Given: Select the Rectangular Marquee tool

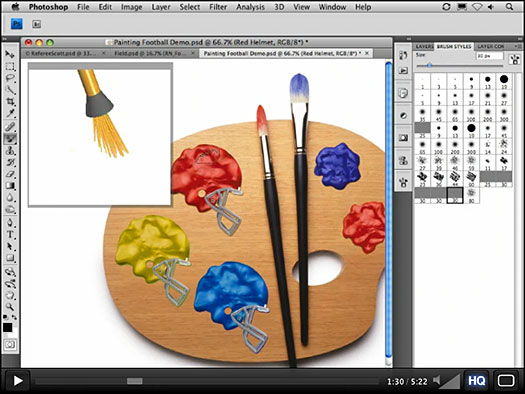Looking at the screenshot, I should [x=10, y=66].
